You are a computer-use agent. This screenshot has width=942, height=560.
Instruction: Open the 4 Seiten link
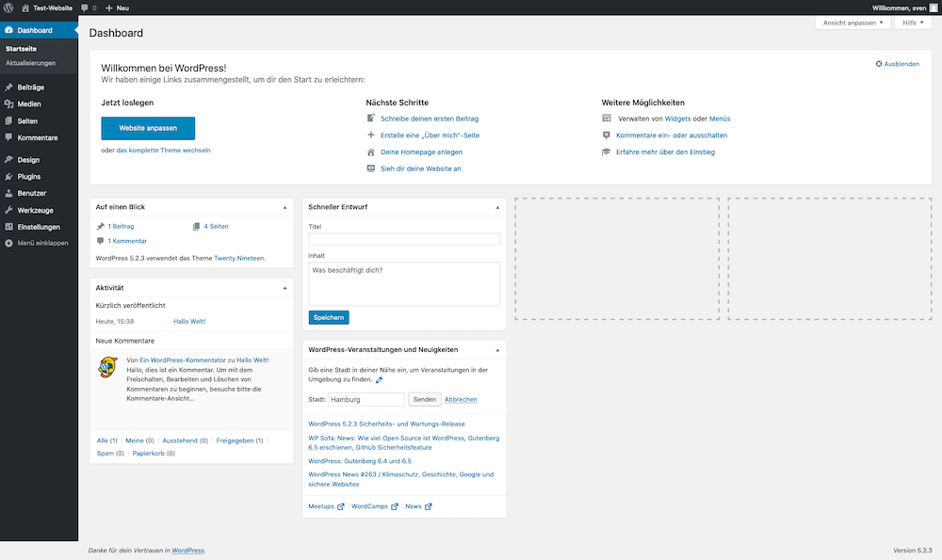216,226
